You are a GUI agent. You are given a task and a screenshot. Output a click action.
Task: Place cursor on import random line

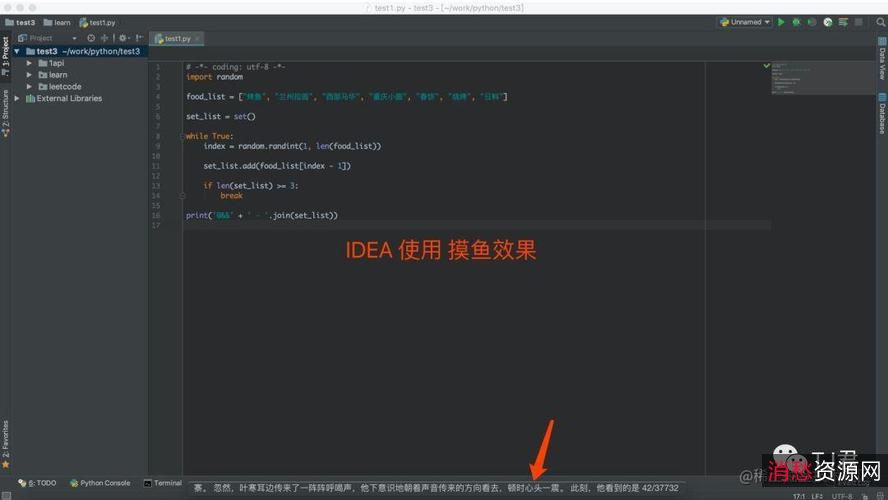tap(215, 77)
